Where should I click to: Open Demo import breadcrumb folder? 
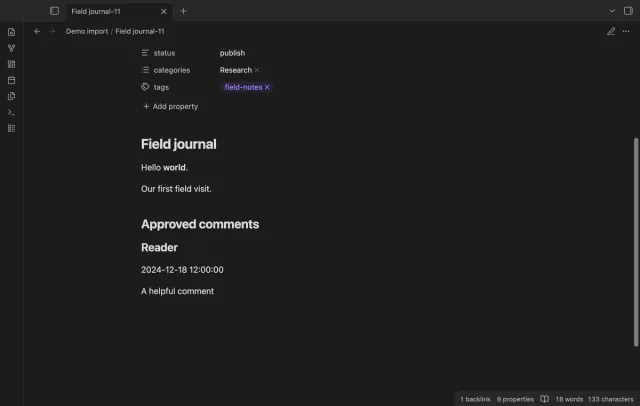[x=87, y=31]
